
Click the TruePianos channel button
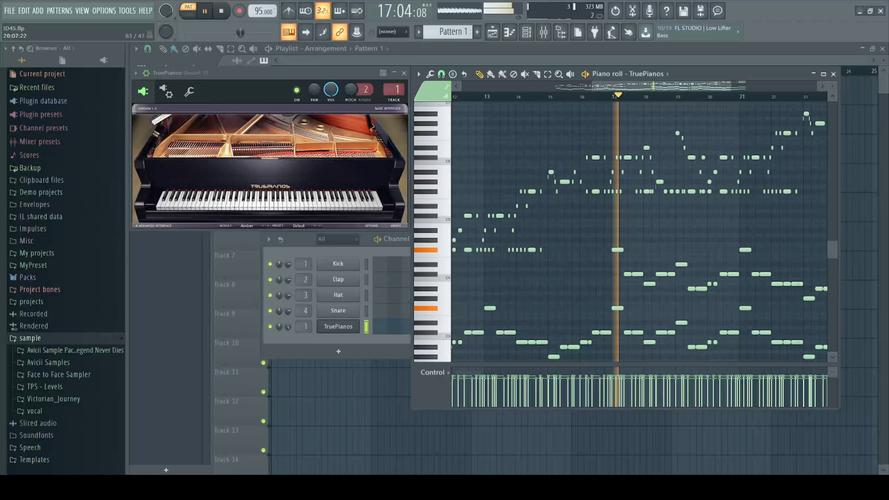coord(338,326)
